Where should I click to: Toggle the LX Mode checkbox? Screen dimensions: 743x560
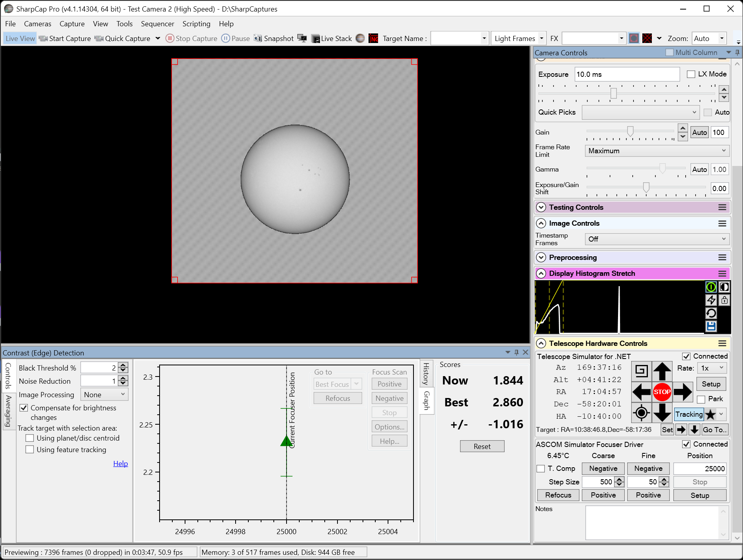tap(691, 74)
